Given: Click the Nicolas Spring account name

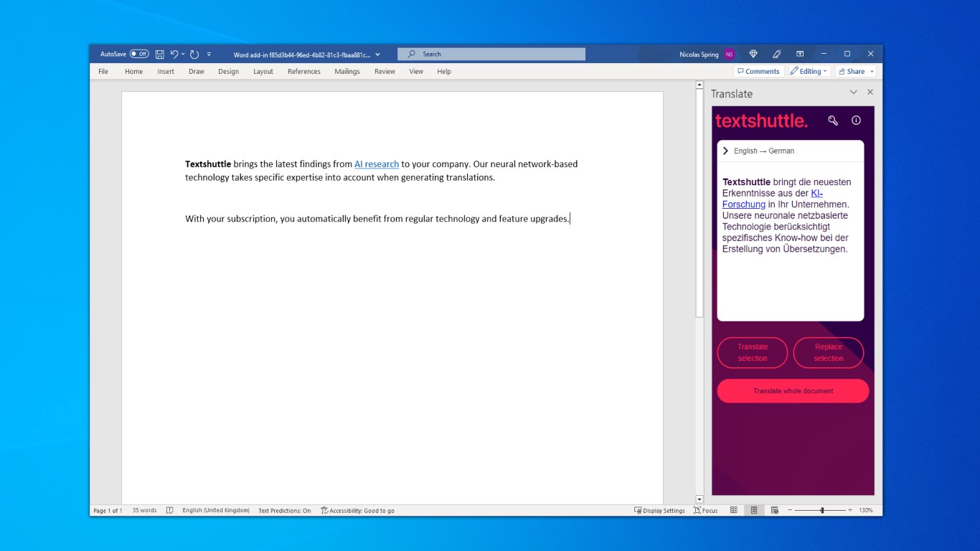Looking at the screenshot, I should point(699,54).
